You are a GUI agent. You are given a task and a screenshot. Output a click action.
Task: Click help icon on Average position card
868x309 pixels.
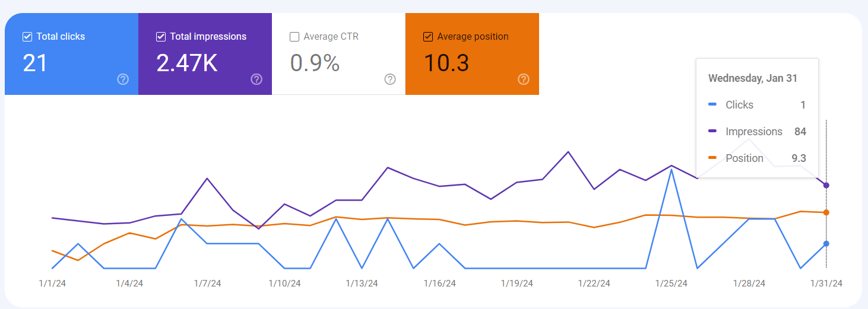point(524,79)
